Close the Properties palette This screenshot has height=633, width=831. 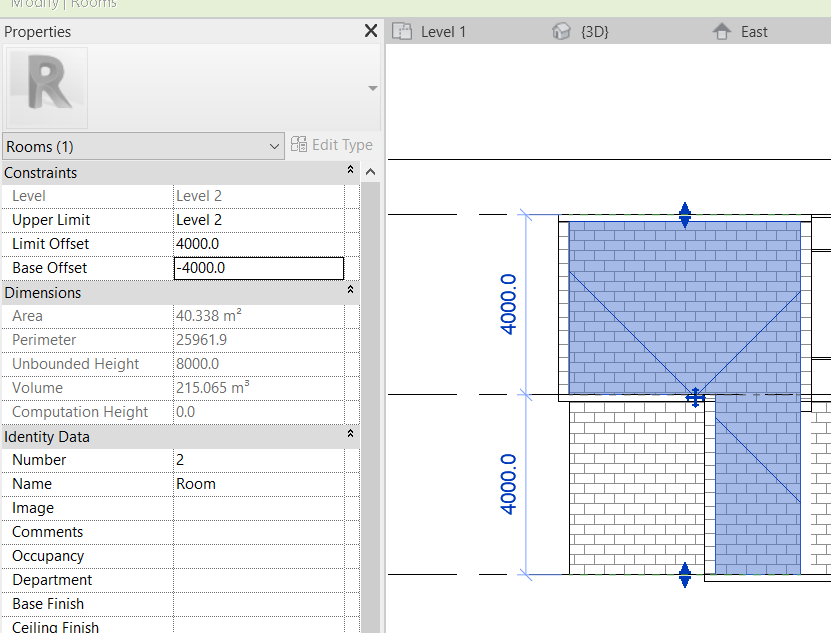371,31
